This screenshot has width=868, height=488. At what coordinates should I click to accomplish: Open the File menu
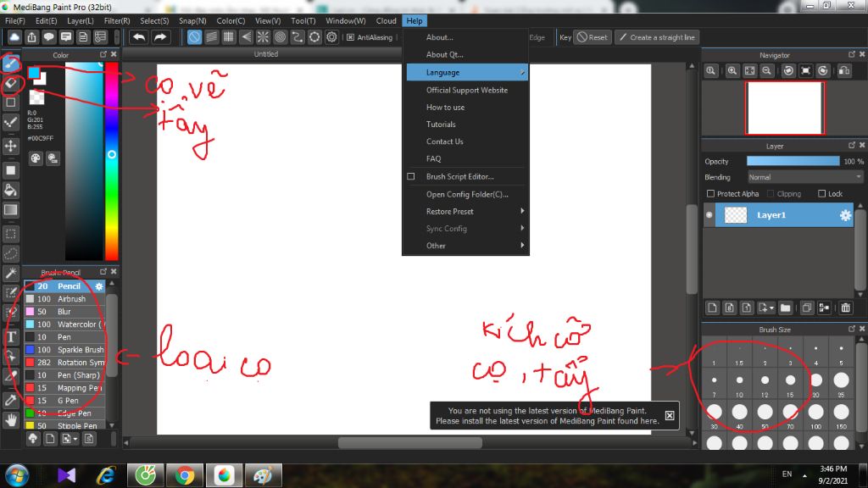click(15, 20)
